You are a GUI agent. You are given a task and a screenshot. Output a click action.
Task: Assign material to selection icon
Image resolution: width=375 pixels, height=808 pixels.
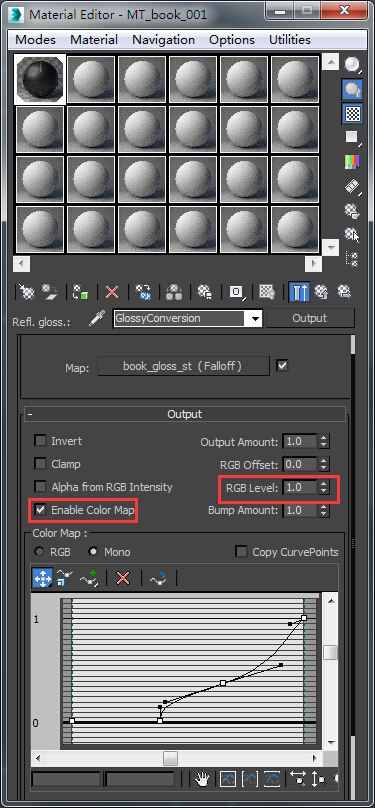(x=80, y=292)
